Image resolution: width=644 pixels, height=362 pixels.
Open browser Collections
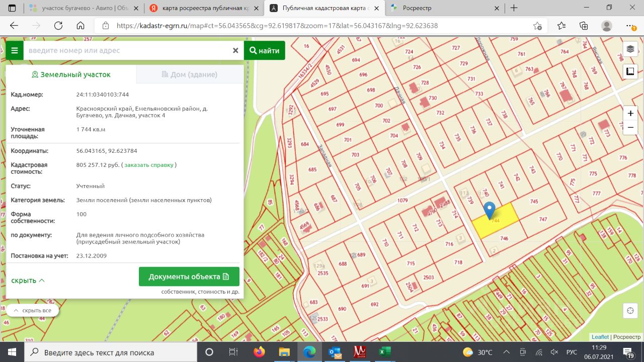[x=584, y=26]
